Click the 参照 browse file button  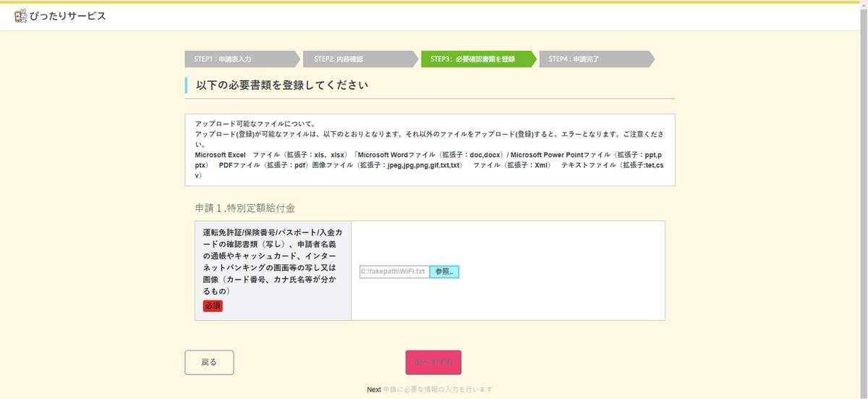tap(445, 272)
